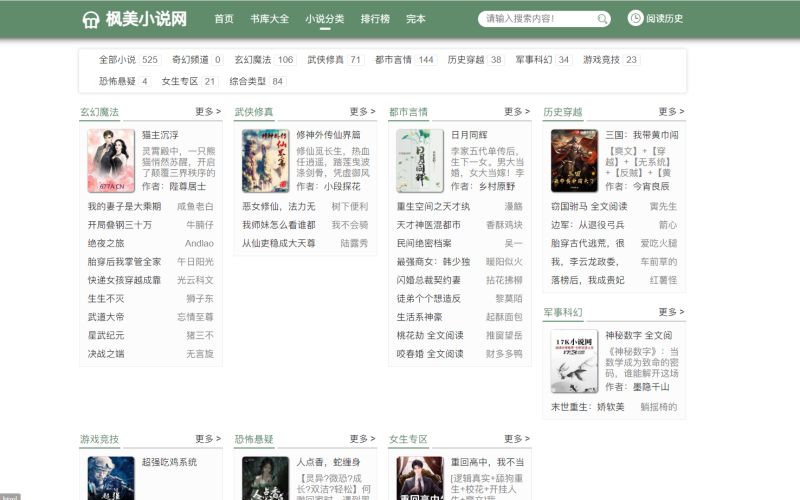Click the 玄幻魔法 section heading
Viewport: 800px width, 500px height.
(99, 112)
